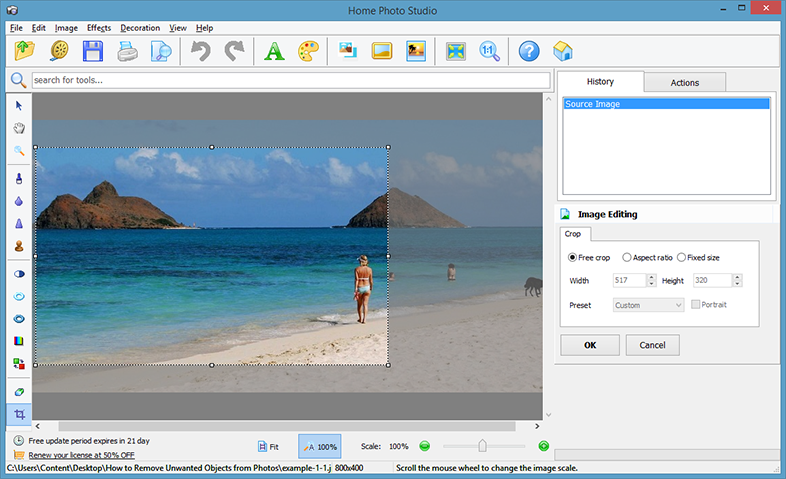This screenshot has width=786, height=479.
Task: Redo the last action
Action: (234, 51)
